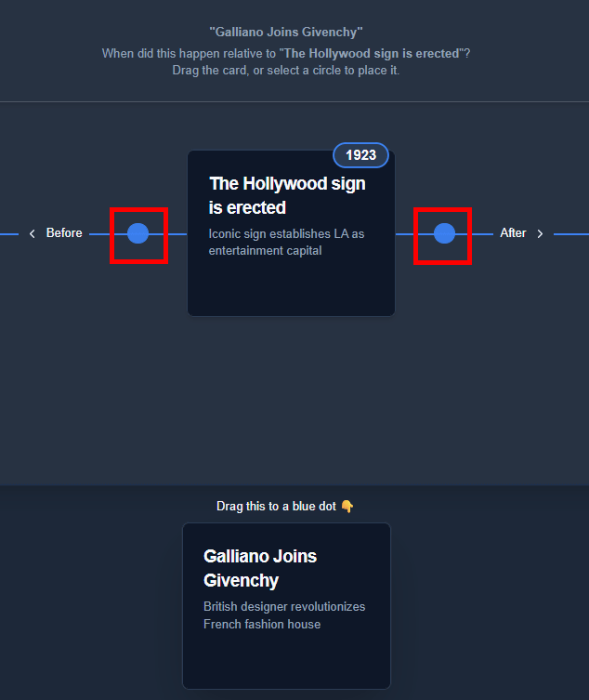This screenshot has width=589, height=700.
Task: Click the Before label
Action: pos(64,233)
